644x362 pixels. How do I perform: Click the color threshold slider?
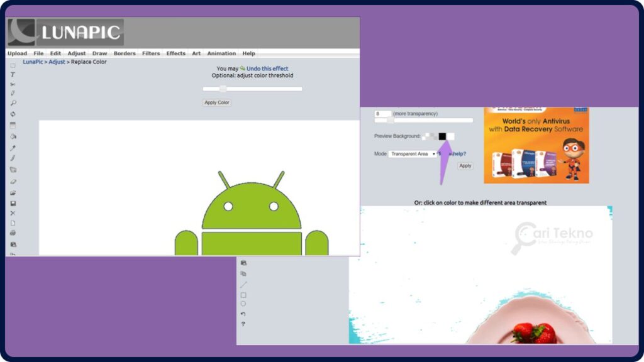[x=253, y=89]
